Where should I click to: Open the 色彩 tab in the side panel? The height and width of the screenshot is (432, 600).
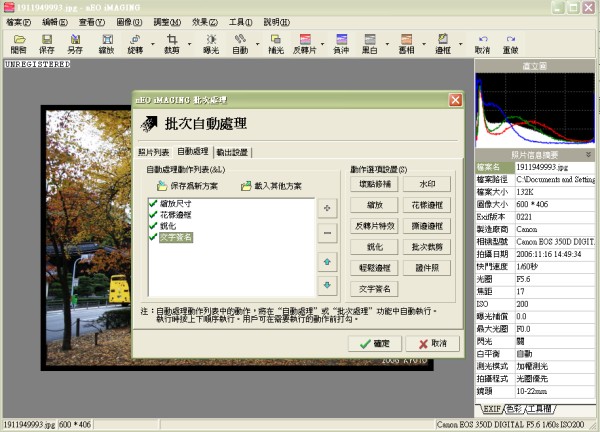tap(514, 409)
